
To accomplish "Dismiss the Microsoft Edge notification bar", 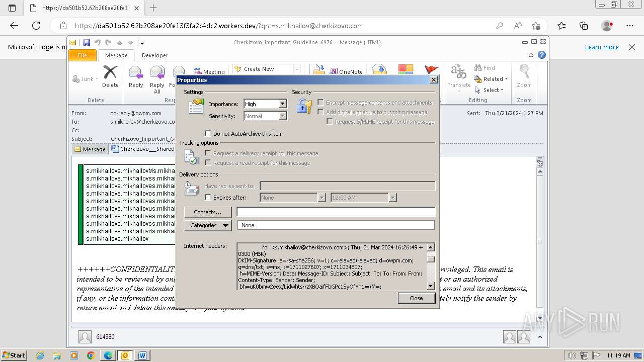I will [632, 47].
